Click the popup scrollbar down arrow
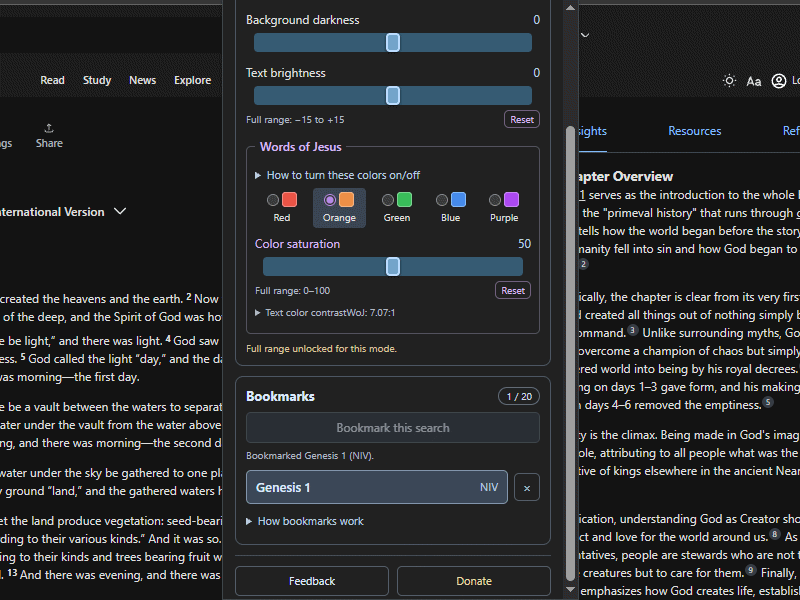Screen dimensions: 800x600 (570, 590)
